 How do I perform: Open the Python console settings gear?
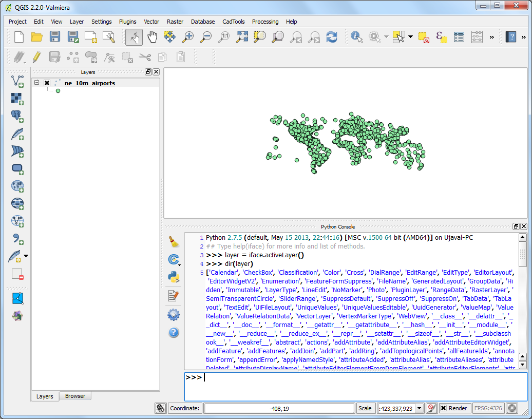[x=174, y=315]
